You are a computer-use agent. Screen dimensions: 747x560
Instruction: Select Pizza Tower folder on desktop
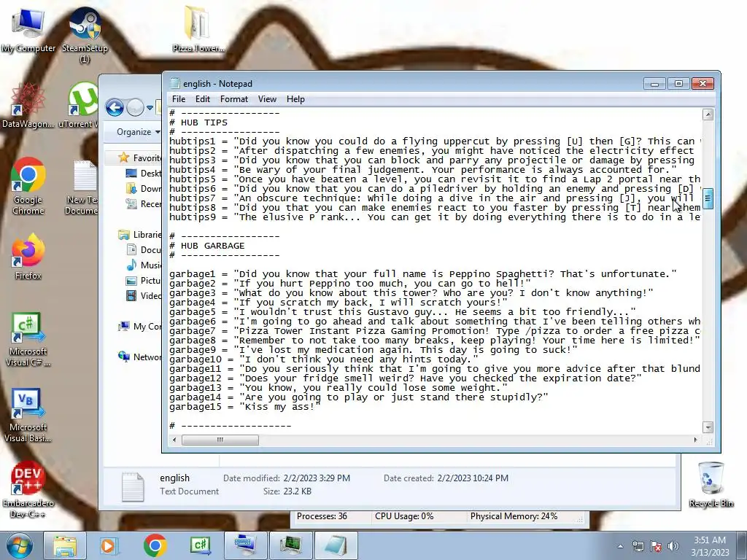point(198,29)
